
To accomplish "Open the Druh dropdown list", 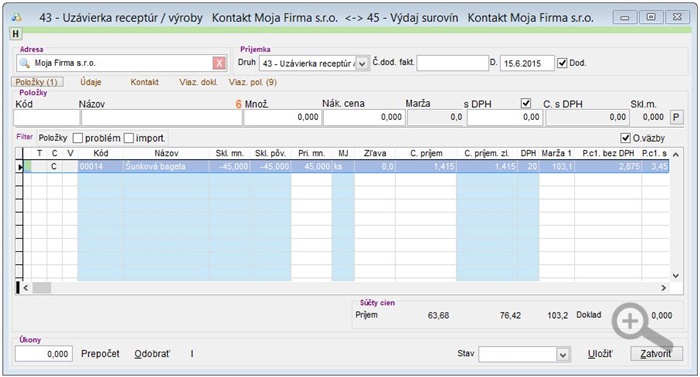I will click(x=362, y=63).
